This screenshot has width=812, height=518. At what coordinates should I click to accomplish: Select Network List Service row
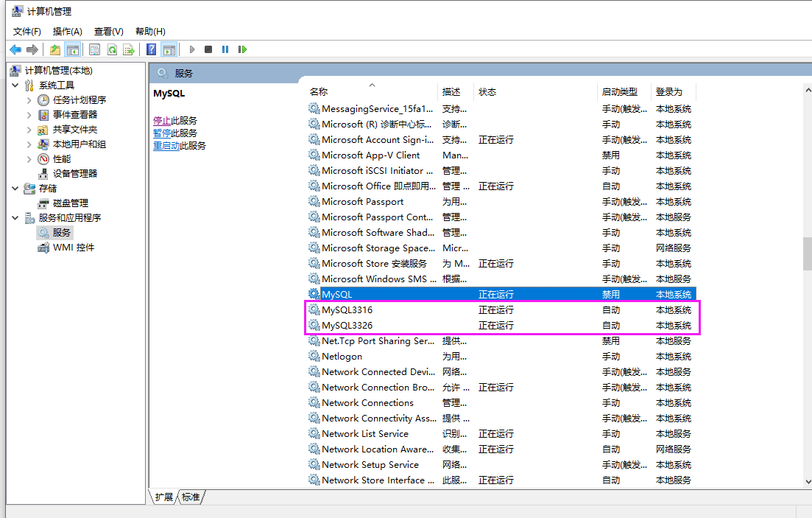tap(501, 434)
